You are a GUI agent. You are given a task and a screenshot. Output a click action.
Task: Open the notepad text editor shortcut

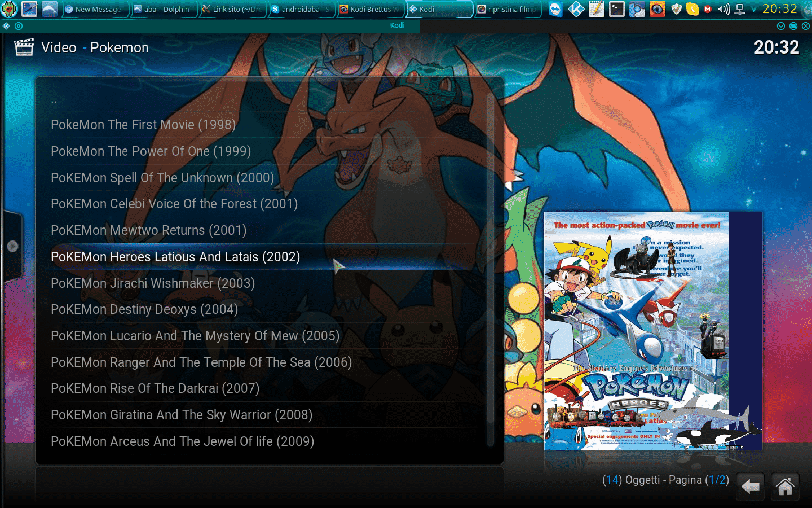(596, 9)
